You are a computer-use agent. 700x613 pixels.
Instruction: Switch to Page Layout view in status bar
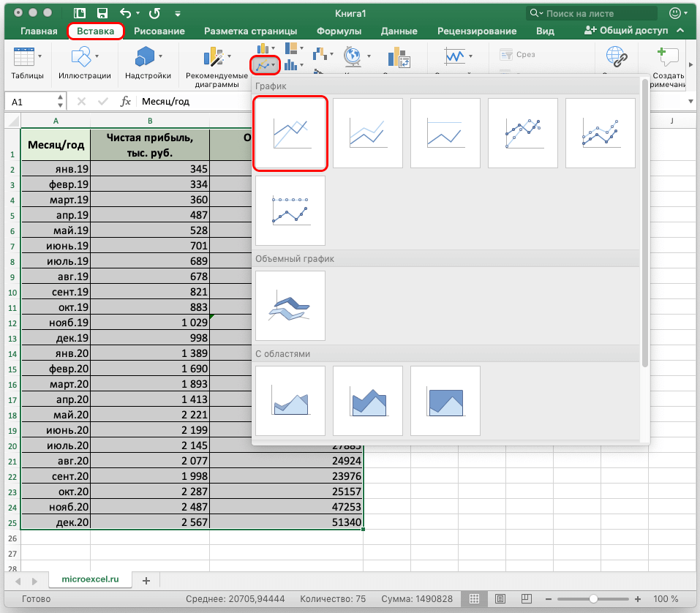[x=500, y=598]
